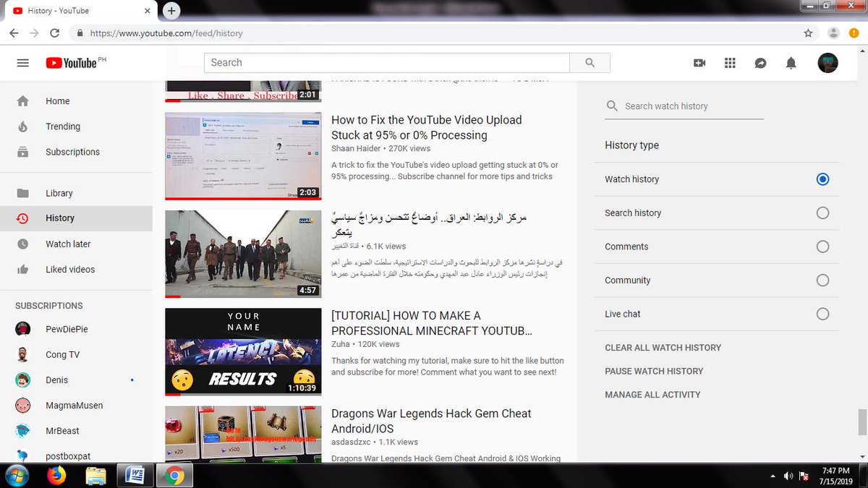Click the Denis channel avatar
This screenshot has height=488, width=868.
pyautogui.click(x=23, y=380)
